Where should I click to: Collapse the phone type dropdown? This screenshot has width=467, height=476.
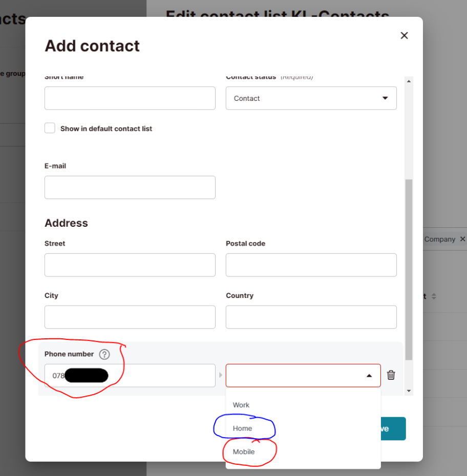369,376
